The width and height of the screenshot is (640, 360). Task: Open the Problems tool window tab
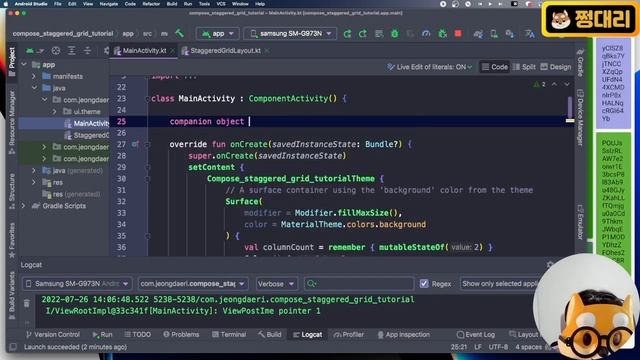pos(181,335)
